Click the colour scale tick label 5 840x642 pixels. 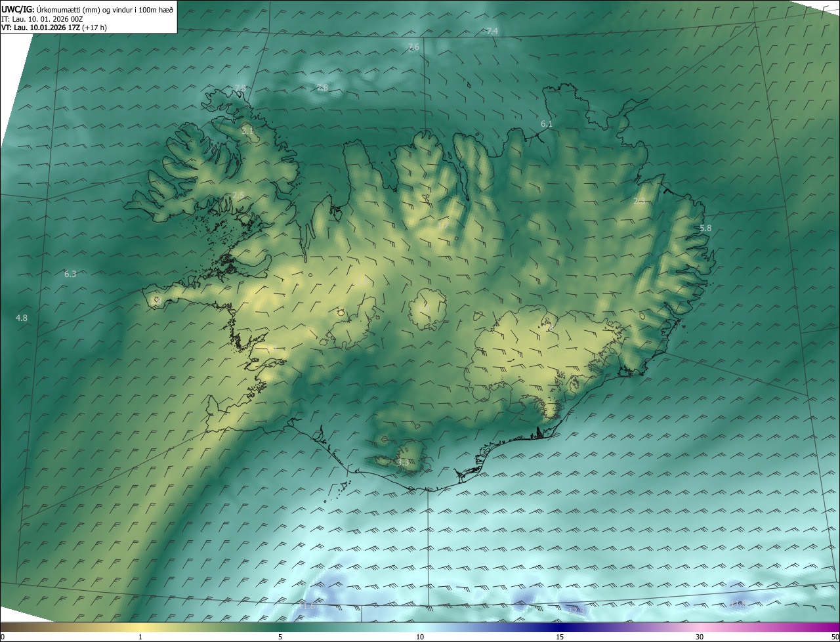280,637
